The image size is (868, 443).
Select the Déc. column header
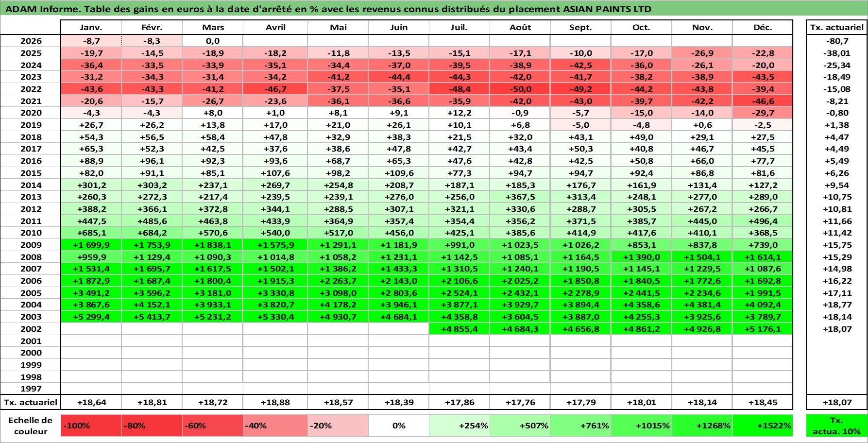click(763, 27)
